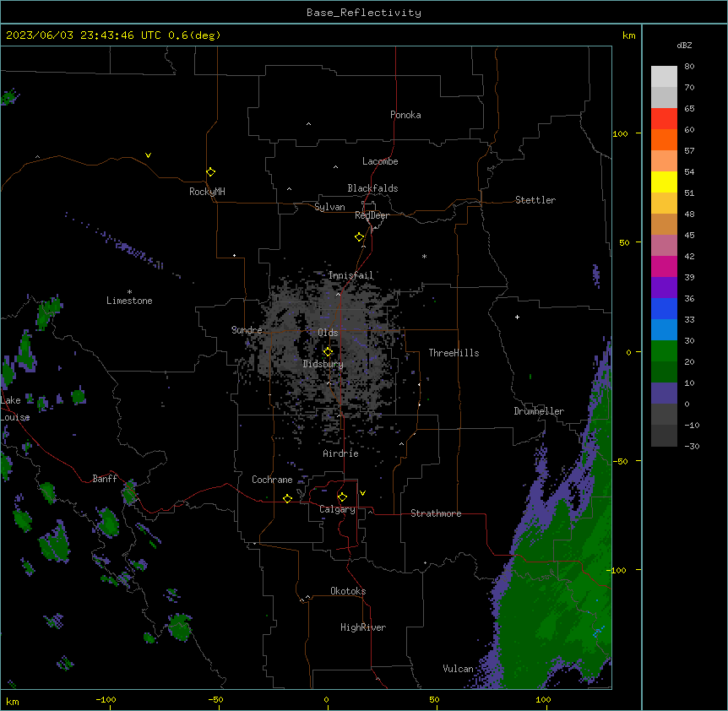Screen dimensions: 728x711
Task: Select the Banff label
Action: tap(105, 479)
